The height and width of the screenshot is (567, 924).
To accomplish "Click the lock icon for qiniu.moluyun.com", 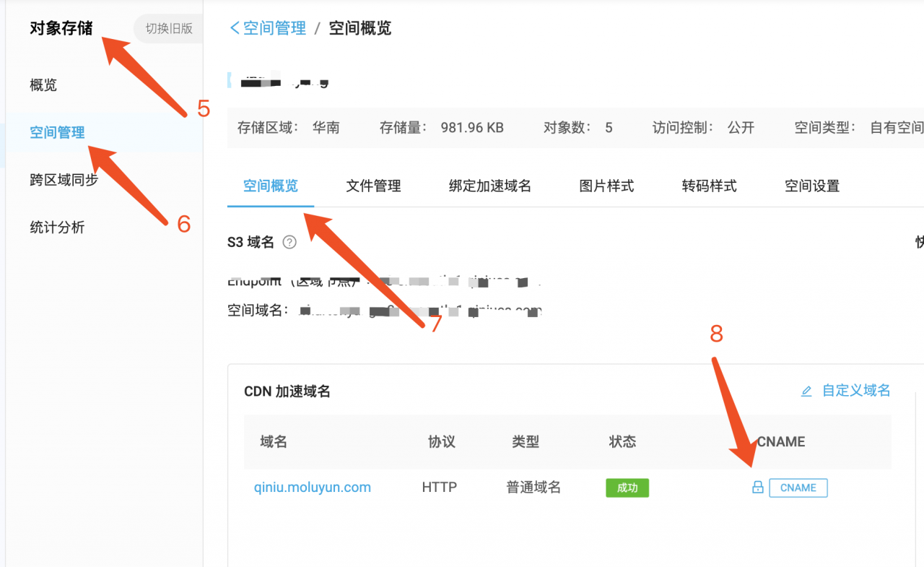I will point(757,488).
